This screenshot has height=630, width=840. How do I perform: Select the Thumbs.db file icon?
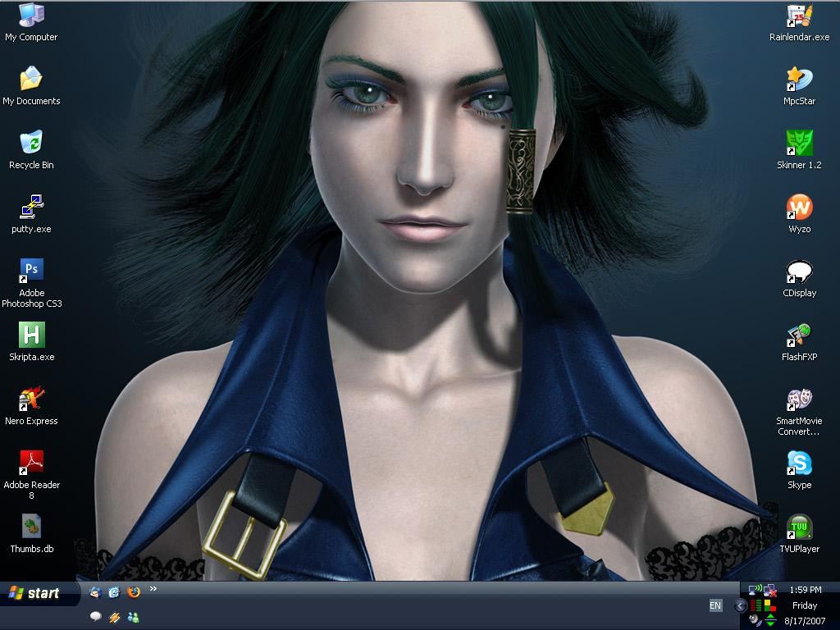click(x=31, y=533)
